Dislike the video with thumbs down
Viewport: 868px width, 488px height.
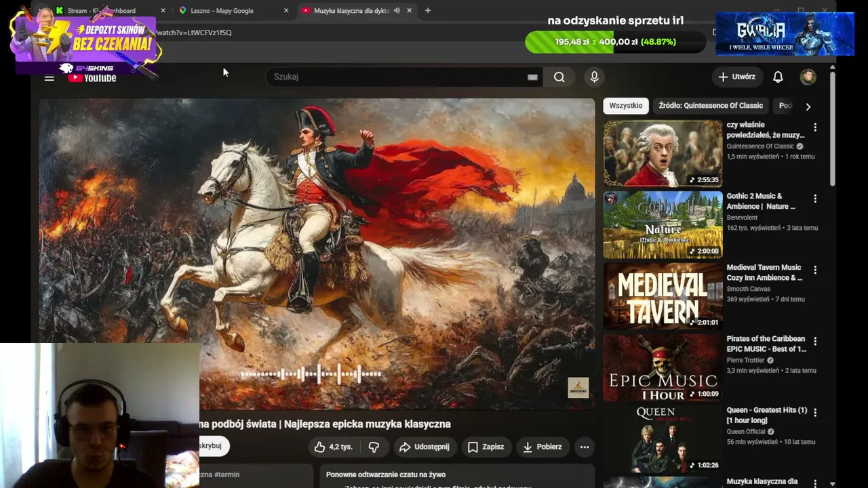(x=374, y=447)
